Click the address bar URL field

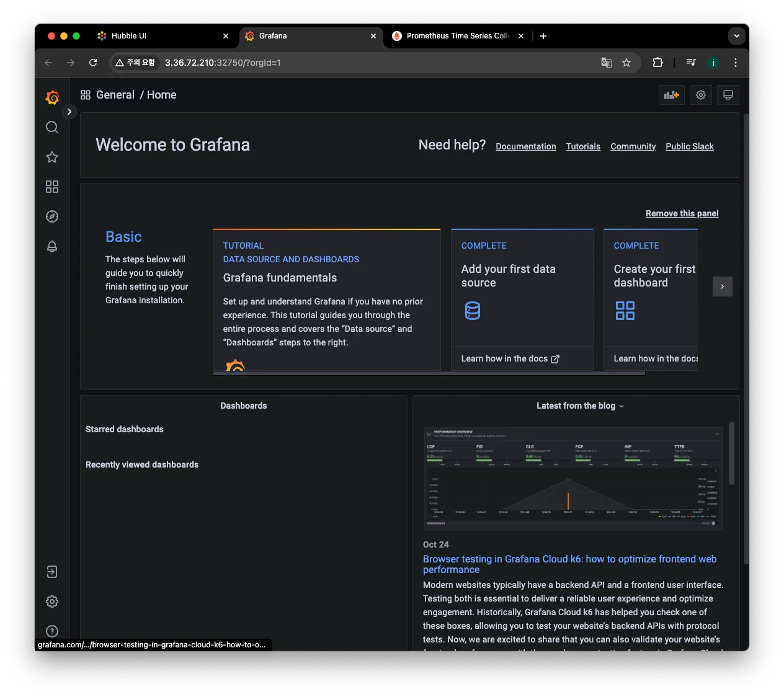(x=375, y=63)
